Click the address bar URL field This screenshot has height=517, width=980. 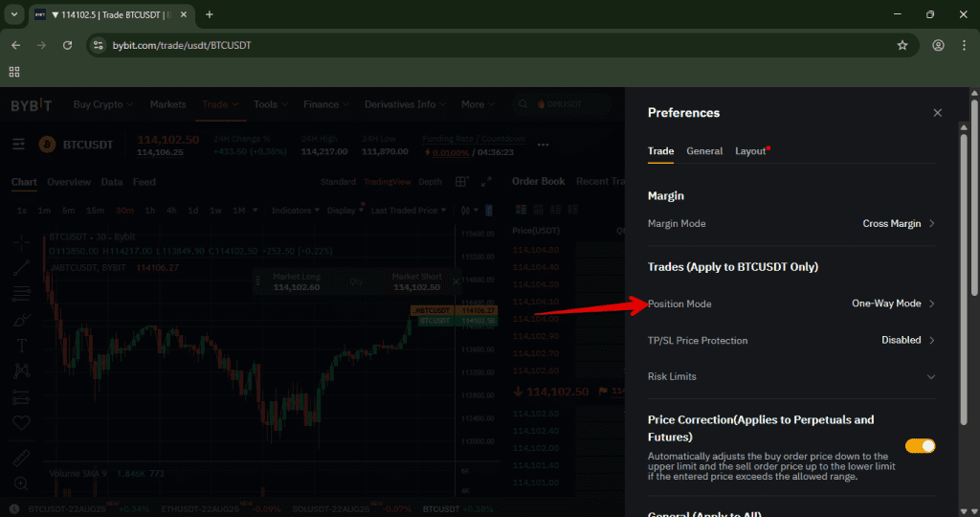point(479,45)
